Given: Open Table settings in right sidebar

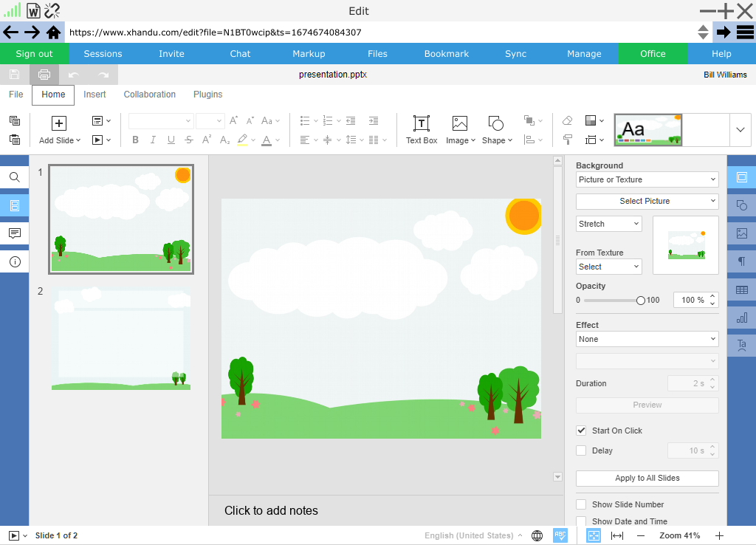Looking at the screenshot, I should [742, 289].
